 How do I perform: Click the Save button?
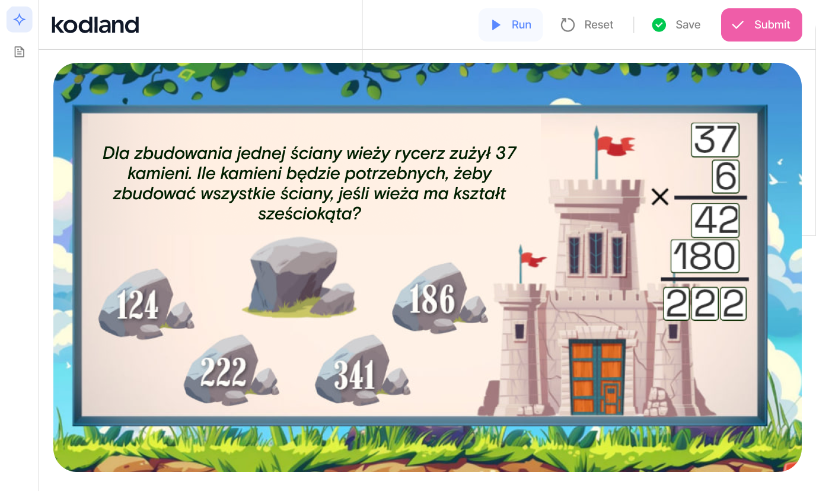[677, 25]
